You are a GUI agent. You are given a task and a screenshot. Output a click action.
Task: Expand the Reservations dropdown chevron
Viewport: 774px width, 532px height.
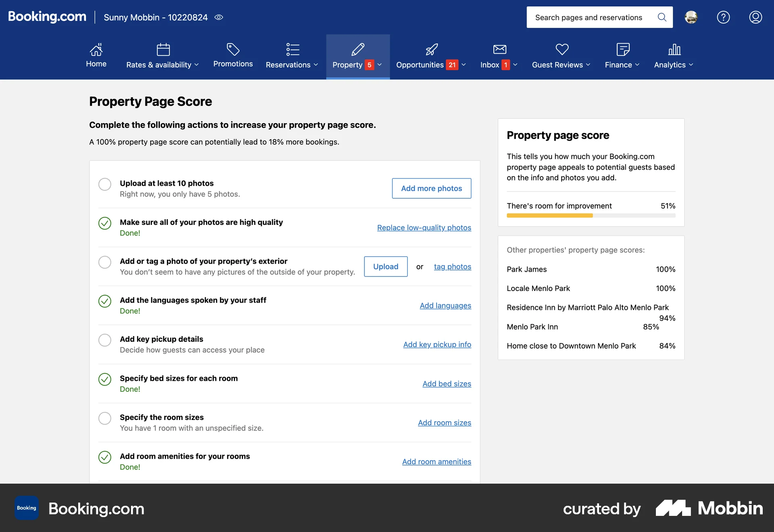click(316, 65)
